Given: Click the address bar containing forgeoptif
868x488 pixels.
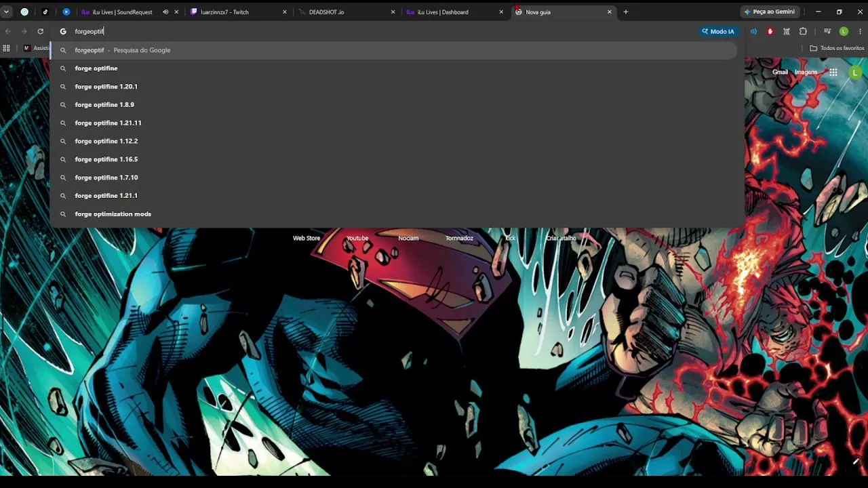Looking at the screenshot, I should 380,31.
